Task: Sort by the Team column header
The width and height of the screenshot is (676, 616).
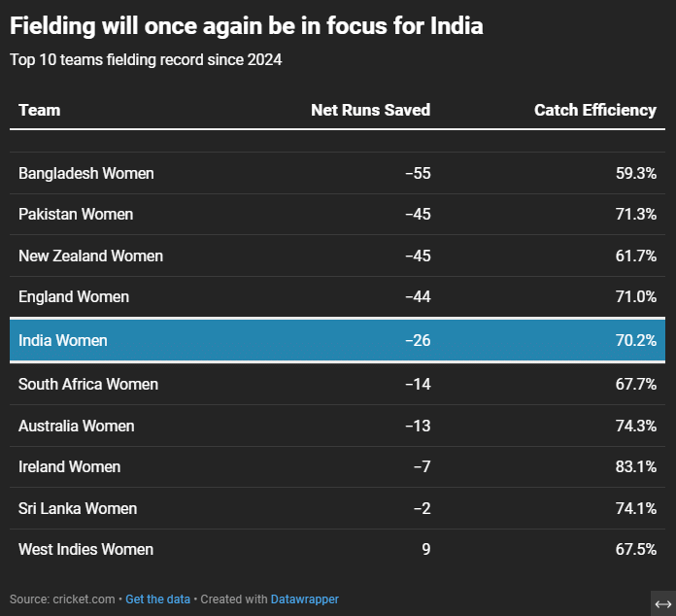Action: (x=40, y=110)
